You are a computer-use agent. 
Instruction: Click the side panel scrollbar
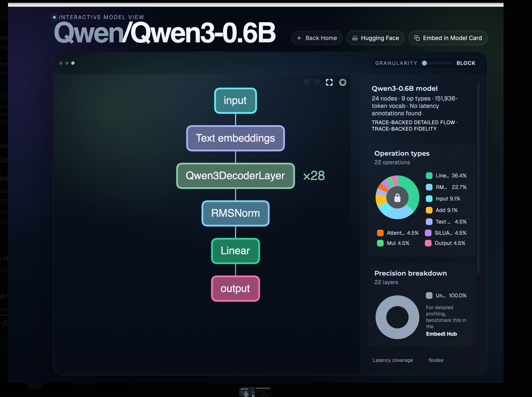click(478, 177)
